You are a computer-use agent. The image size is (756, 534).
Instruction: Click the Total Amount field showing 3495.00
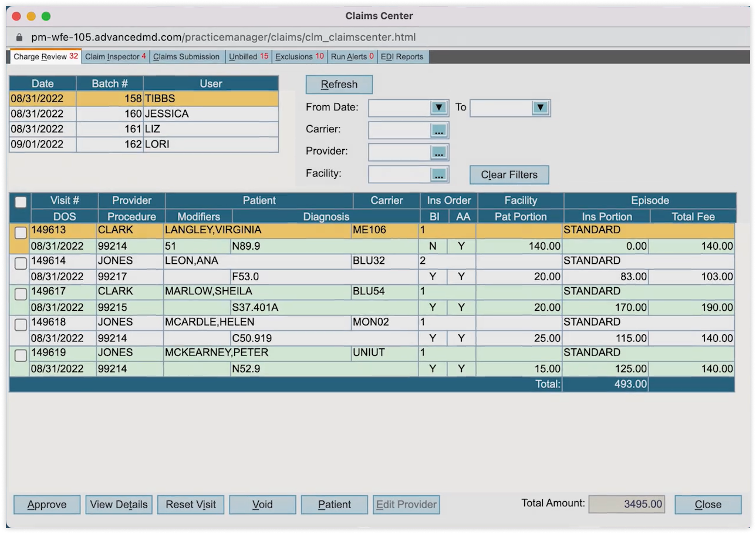point(627,504)
